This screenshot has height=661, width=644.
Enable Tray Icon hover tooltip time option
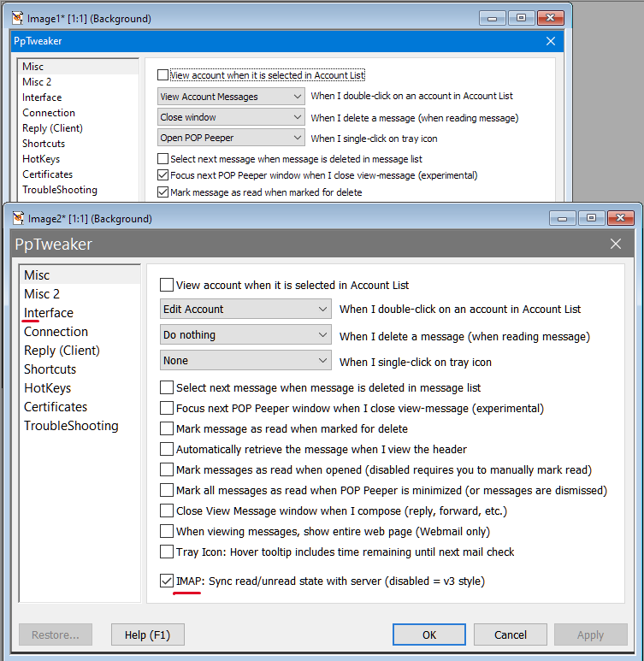point(167,552)
